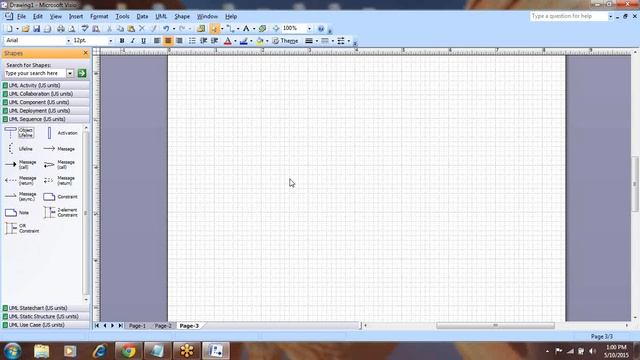Apply the line color swatch
The width and height of the screenshot is (640, 360).
coord(244,41)
